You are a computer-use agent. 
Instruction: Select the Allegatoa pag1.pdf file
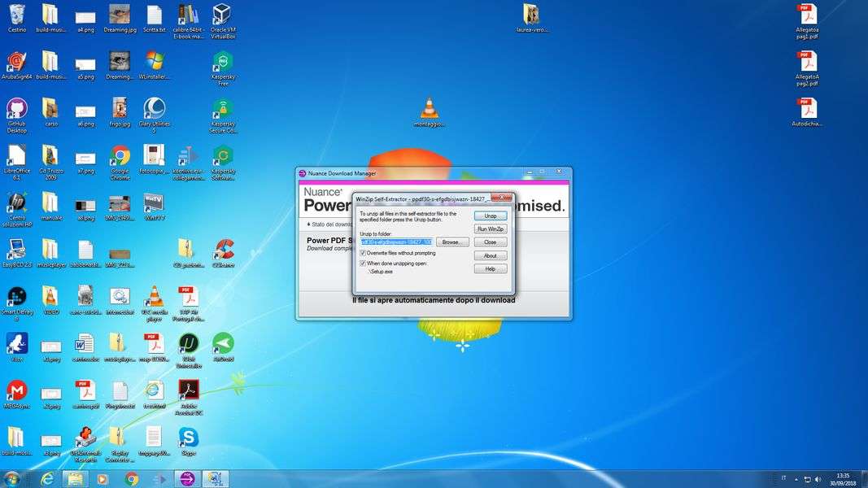coord(806,21)
